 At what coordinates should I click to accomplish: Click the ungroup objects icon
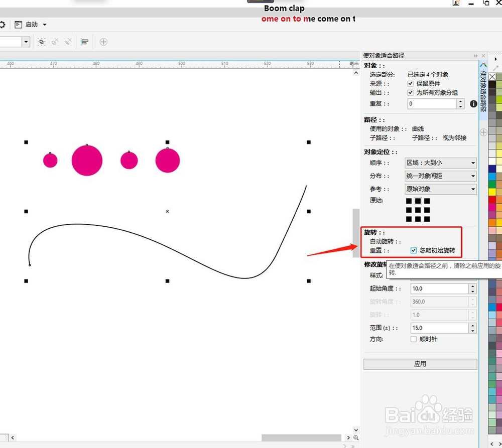tap(55, 42)
